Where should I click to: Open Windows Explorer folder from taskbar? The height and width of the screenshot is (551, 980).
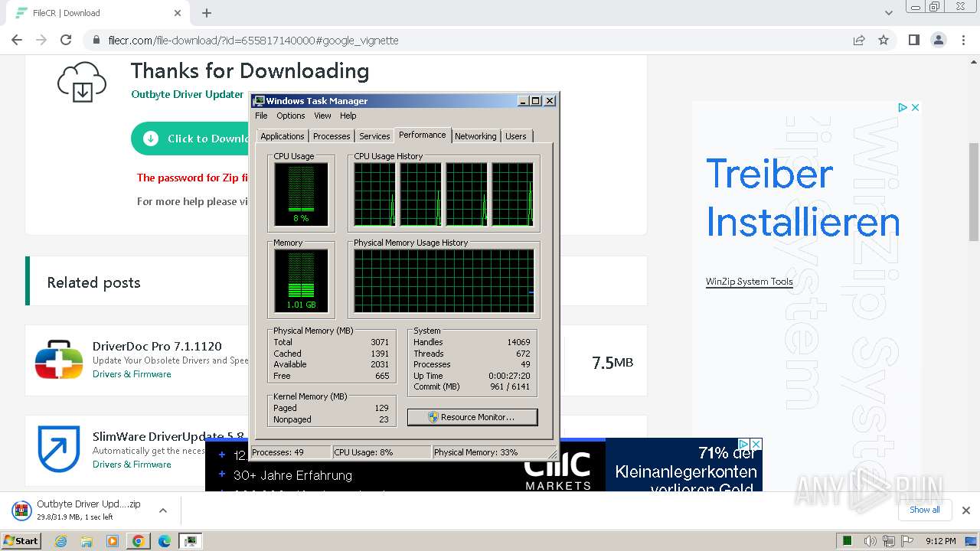(x=87, y=541)
